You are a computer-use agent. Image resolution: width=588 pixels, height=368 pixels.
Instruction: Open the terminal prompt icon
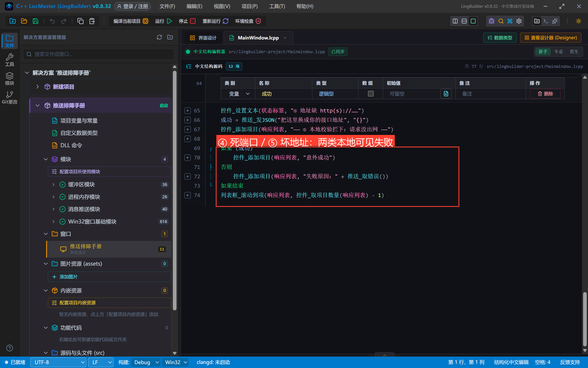pyautogui.click(x=546, y=21)
